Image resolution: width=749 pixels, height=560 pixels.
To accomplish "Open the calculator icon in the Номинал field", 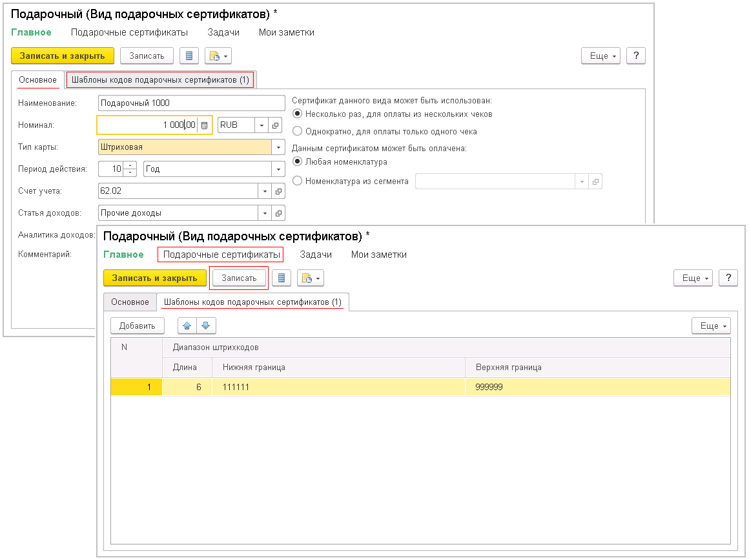I will pyautogui.click(x=205, y=125).
